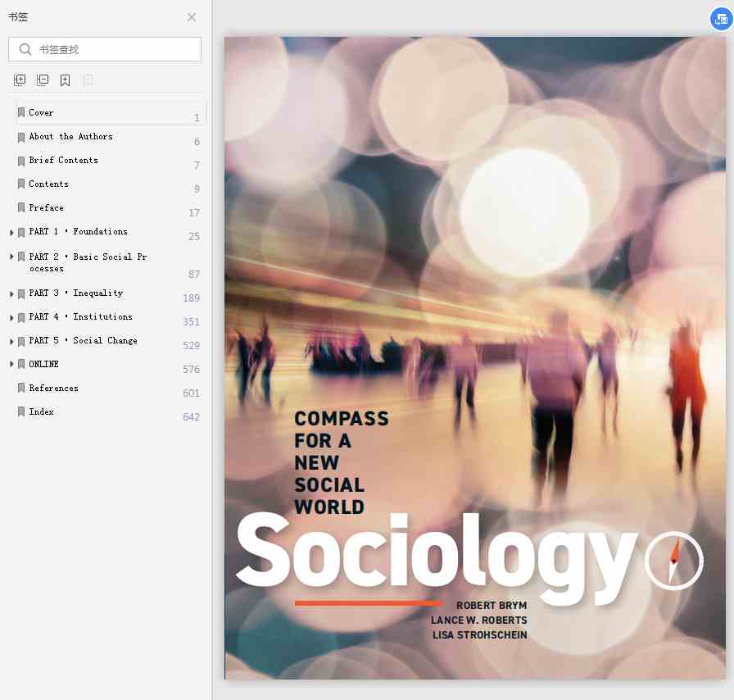
Task: Expand the PART 4 Institutions arrow
Action: click(11, 318)
